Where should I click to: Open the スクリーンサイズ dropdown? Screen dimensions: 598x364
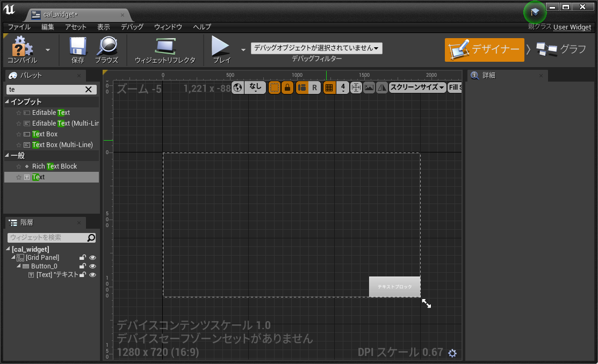coord(417,88)
